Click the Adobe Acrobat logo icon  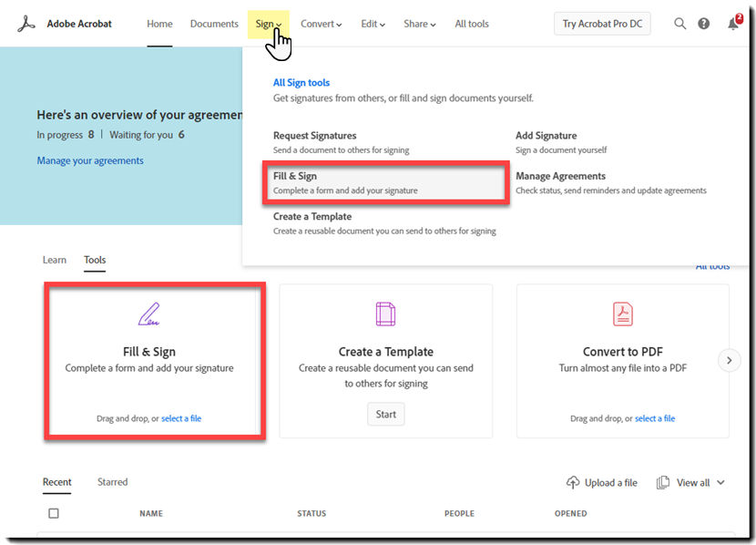(x=26, y=24)
